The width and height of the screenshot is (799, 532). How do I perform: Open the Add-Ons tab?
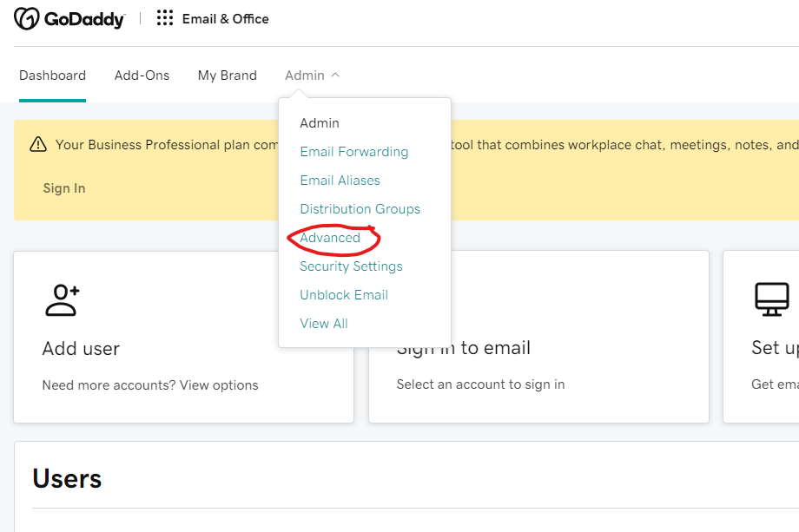click(142, 76)
